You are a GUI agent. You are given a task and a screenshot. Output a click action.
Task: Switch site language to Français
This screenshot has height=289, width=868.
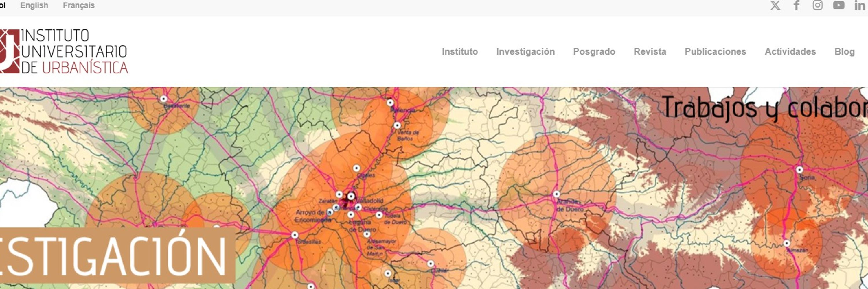point(78,5)
